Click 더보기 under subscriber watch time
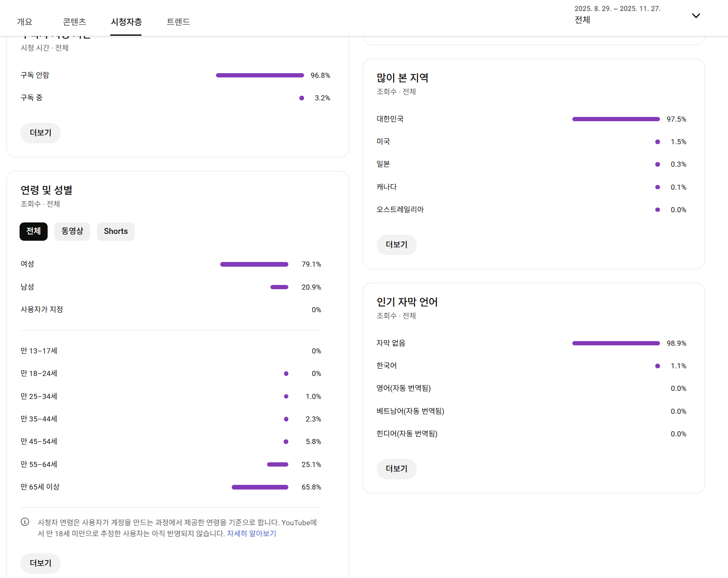The image size is (728, 578). coord(40,133)
